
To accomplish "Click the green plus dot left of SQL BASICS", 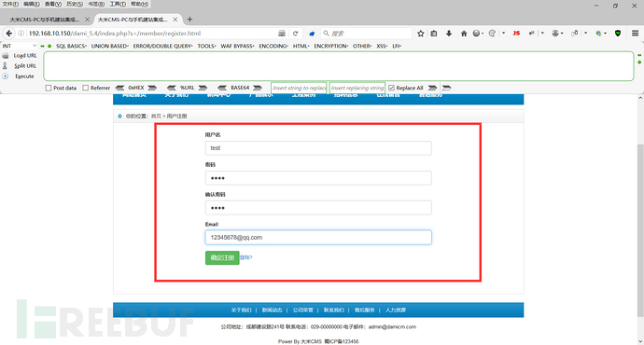I will click(49, 46).
